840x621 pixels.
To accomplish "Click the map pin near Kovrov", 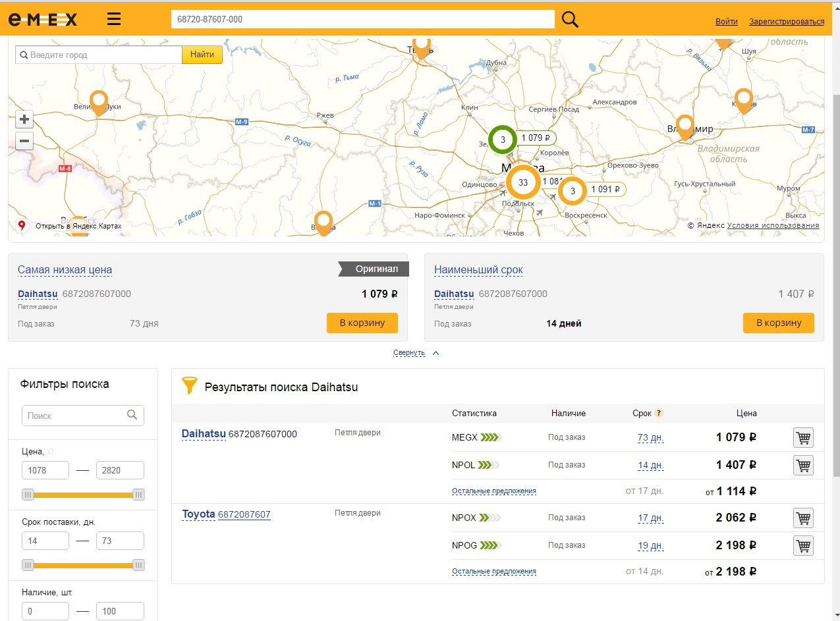I will click(x=744, y=101).
